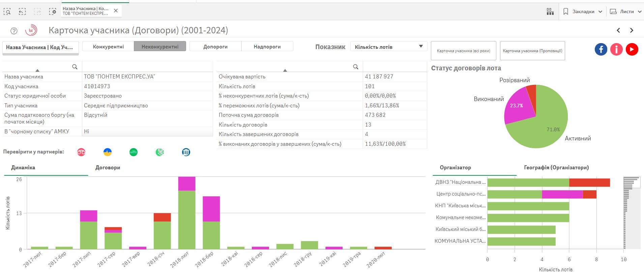Open Карточка учасника (Пропозиції) button
Viewport: 644px width, 273px height.
[532, 51]
